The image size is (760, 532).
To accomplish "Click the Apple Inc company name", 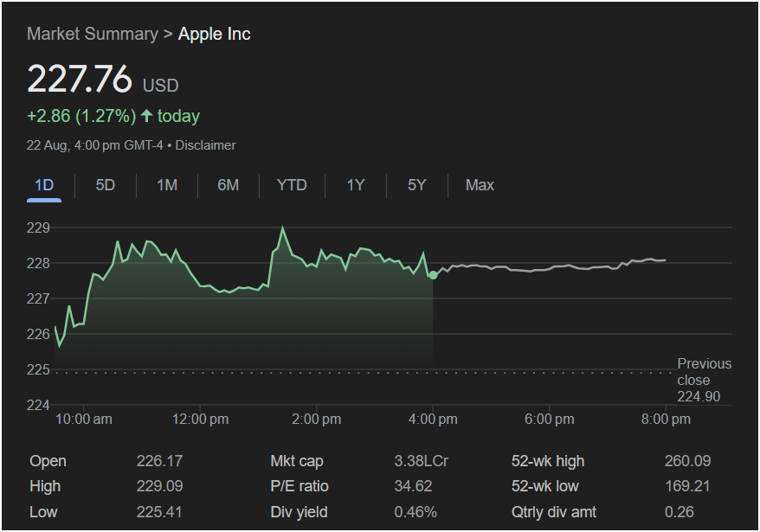I will point(214,34).
